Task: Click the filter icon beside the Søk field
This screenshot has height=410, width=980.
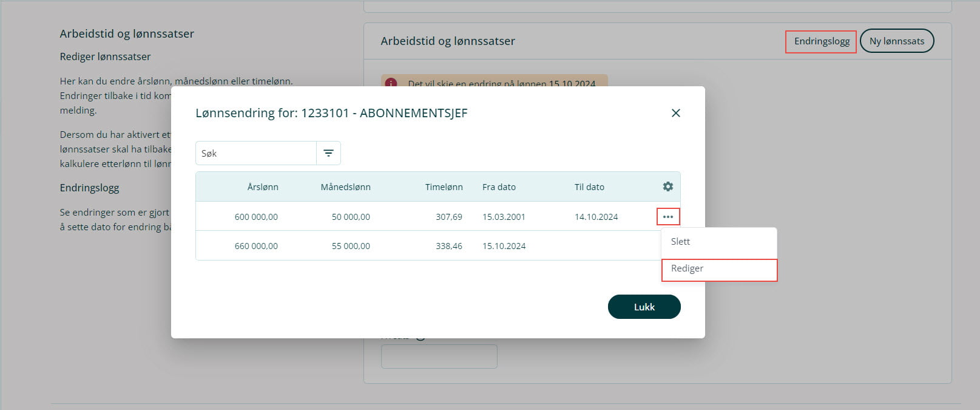Action: (x=328, y=153)
